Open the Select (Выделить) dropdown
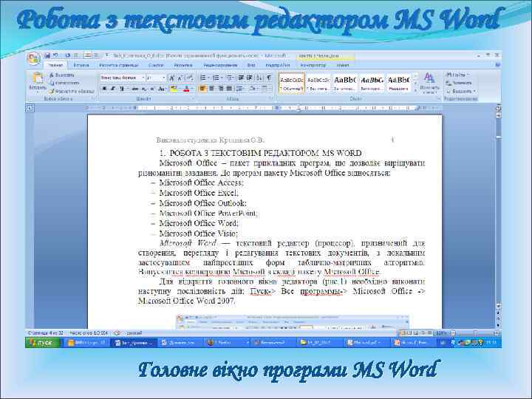This screenshot has width=532, height=399. 460,92
